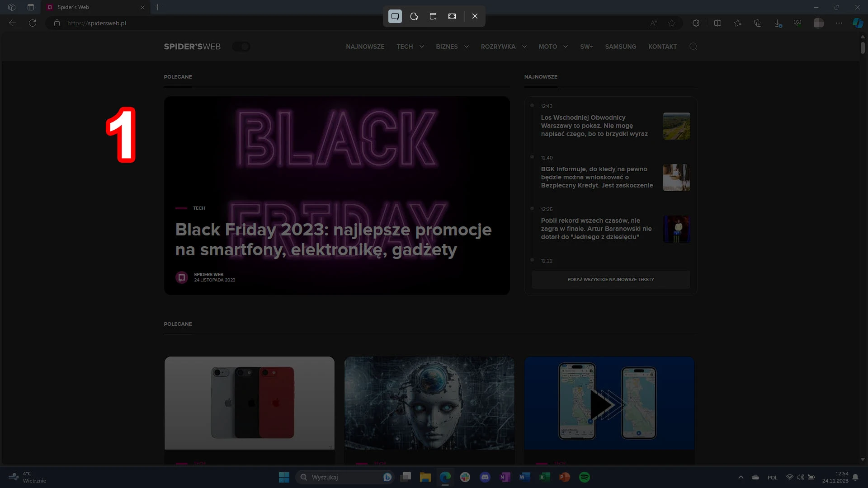Screen dimensions: 868x488
Task: Open the BIZNES menu item
Action: pyautogui.click(x=447, y=47)
